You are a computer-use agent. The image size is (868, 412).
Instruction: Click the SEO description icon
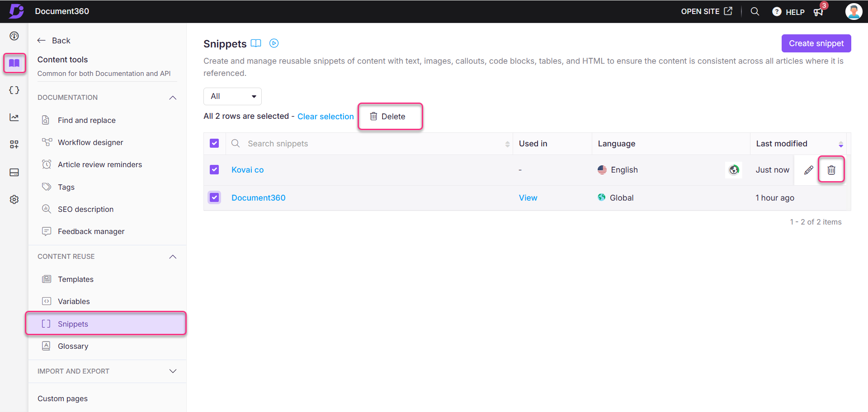(47, 209)
